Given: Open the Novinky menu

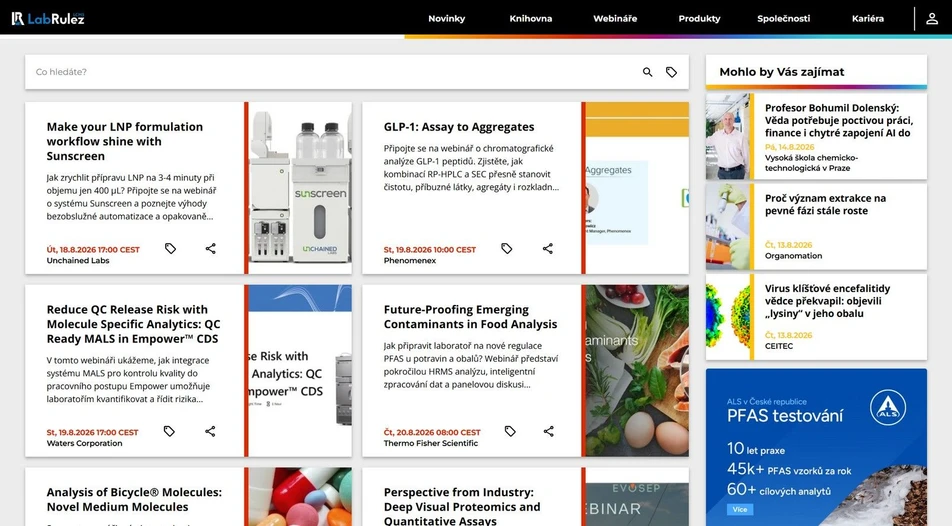Looking at the screenshot, I should pyautogui.click(x=446, y=19).
